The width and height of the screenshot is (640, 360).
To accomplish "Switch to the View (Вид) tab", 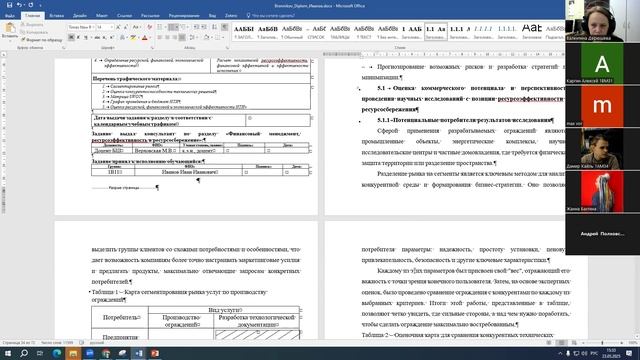I will [x=212, y=16].
